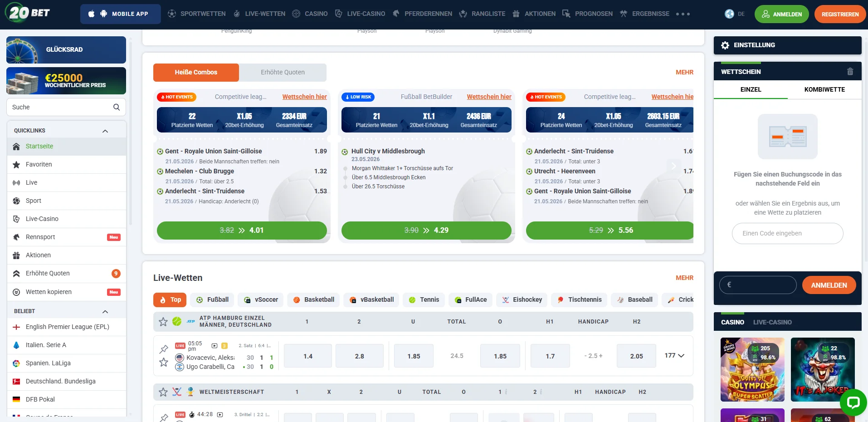The image size is (868, 422).
Task: Open Pferderennen in top navigation
Action: point(422,14)
